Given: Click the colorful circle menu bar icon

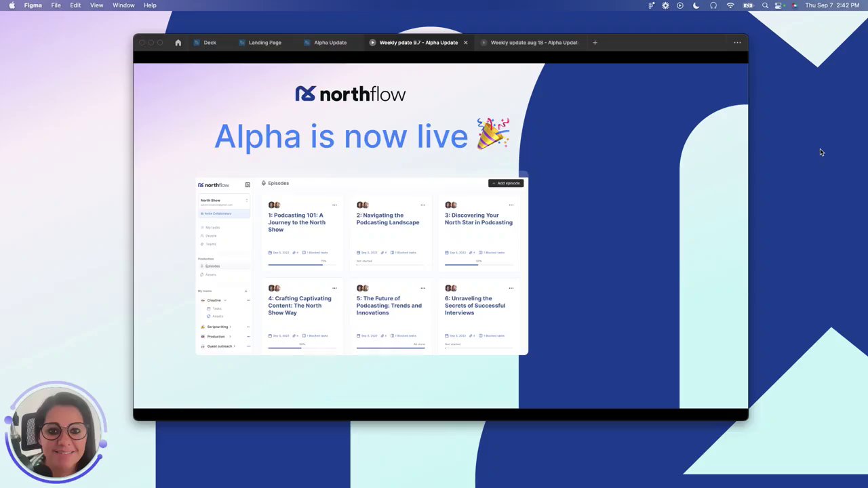Looking at the screenshot, I should click(x=794, y=5).
